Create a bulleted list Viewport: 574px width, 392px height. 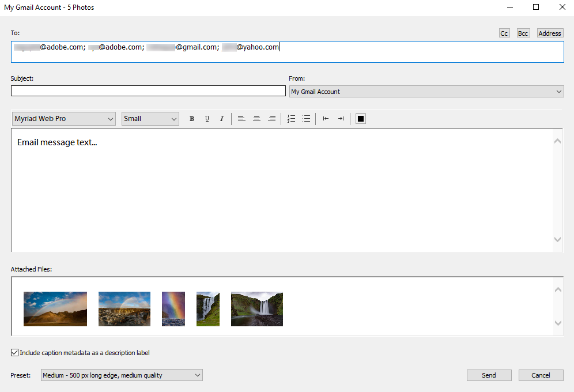pyautogui.click(x=306, y=119)
